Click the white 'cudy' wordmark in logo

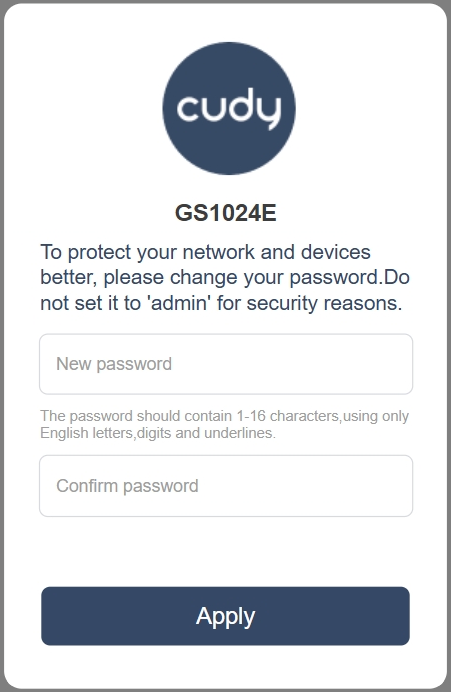point(229,109)
